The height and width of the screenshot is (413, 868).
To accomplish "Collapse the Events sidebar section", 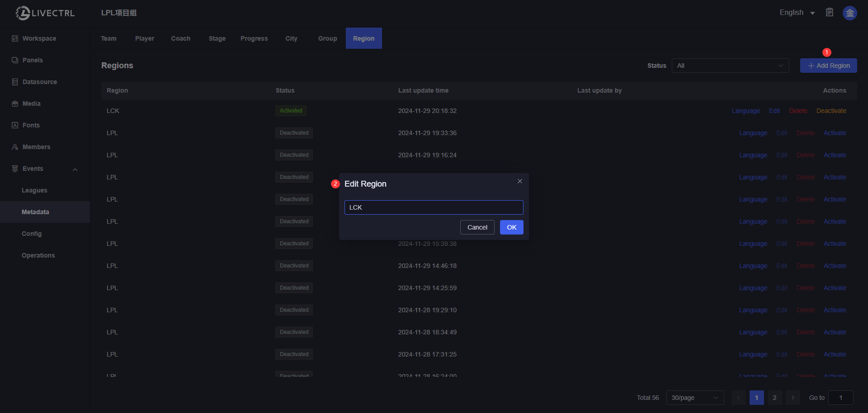I will point(75,169).
